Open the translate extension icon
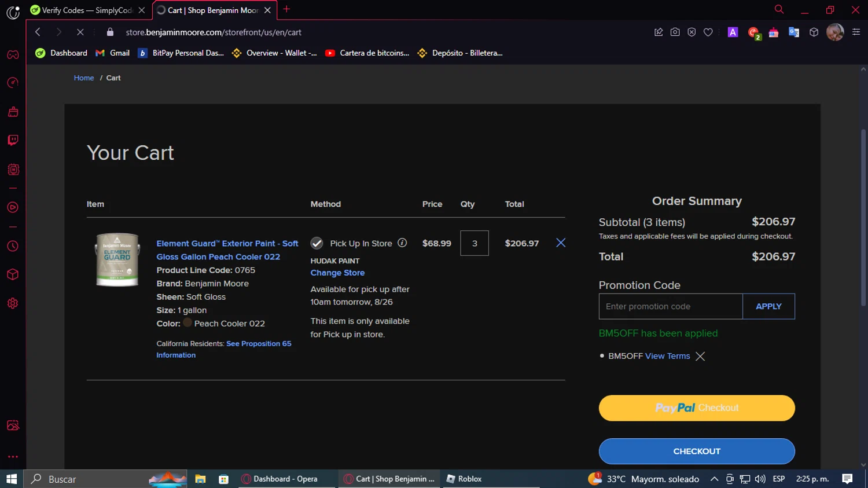This screenshot has width=868, height=488. click(x=794, y=32)
